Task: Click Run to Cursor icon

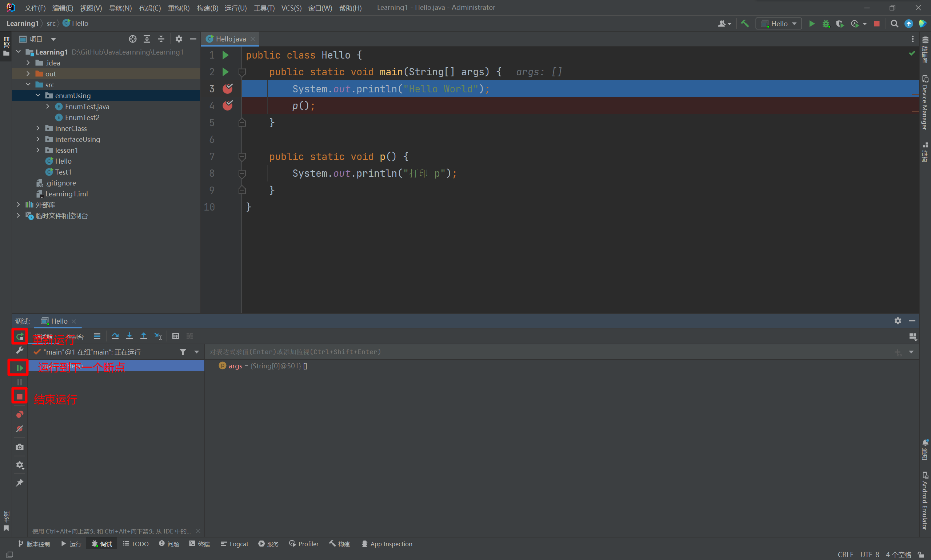Action: click(158, 336)
